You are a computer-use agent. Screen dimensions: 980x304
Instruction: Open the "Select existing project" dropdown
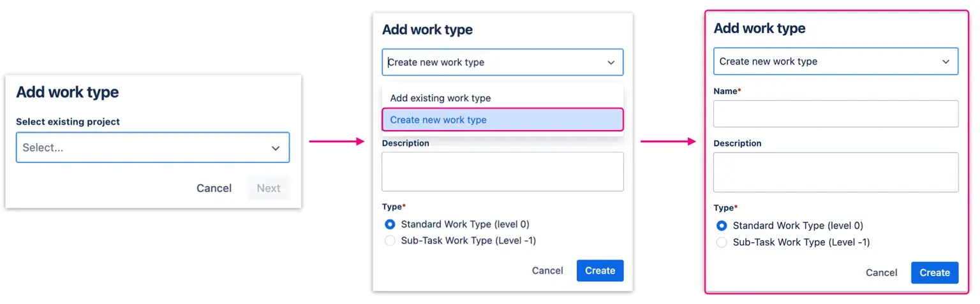[x=152, y=148]
